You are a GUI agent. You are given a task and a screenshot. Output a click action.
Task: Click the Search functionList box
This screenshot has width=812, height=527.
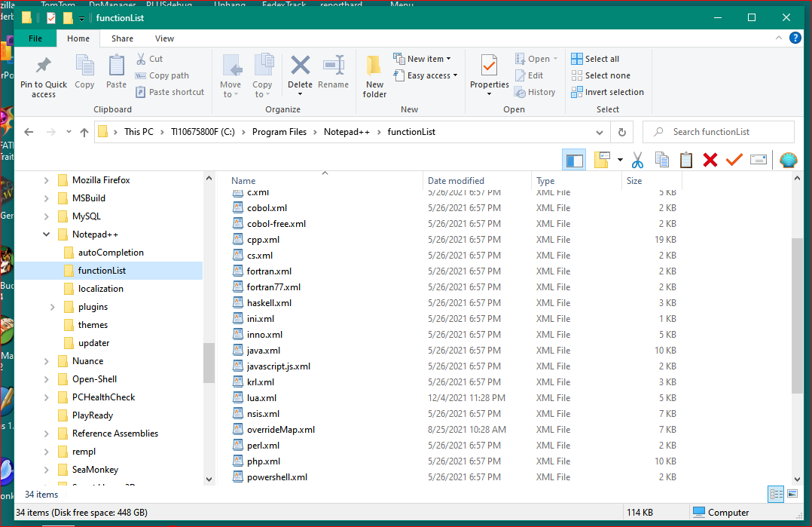[719, 132]
